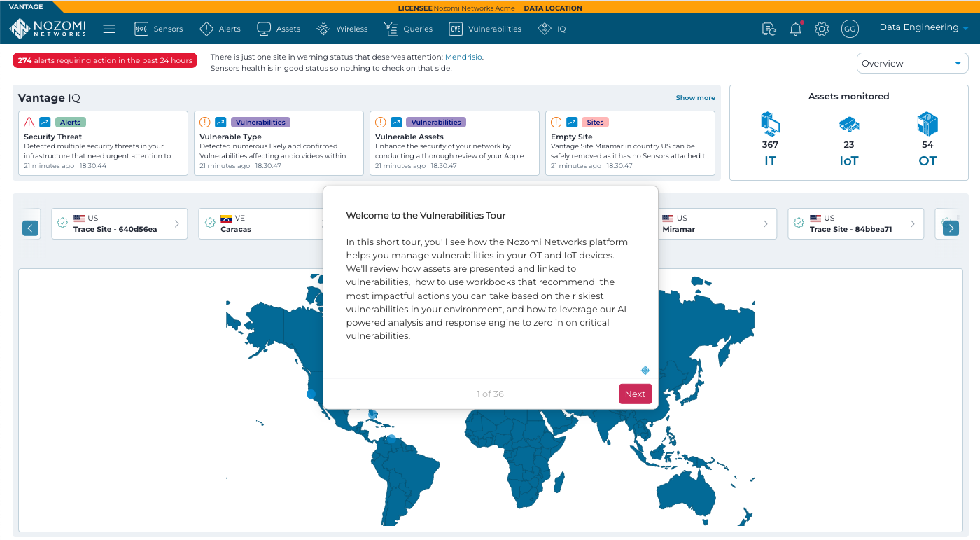Go to the Assets section
This screenshot has width=980, height=540.
279,29
